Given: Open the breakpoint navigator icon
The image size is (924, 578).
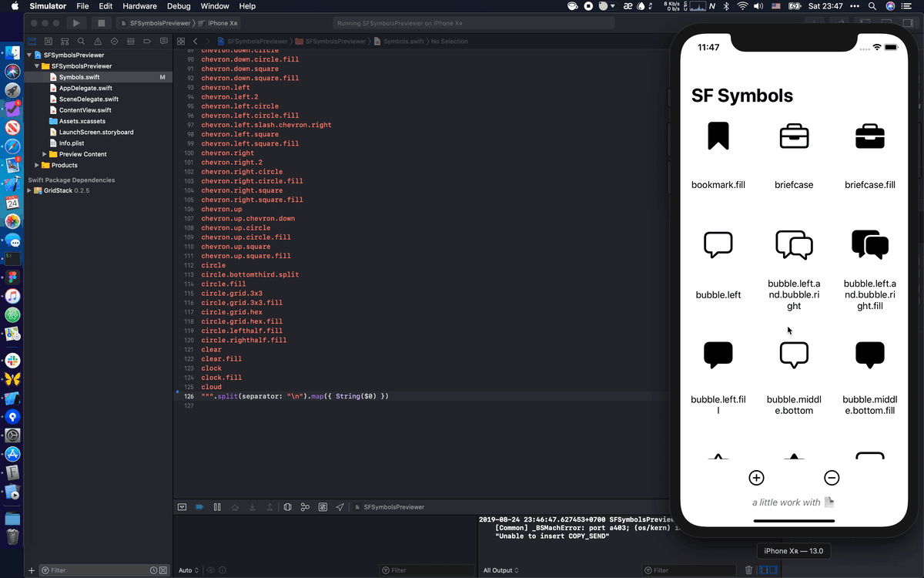Looking at the screenshot, I should click(147, 41).
